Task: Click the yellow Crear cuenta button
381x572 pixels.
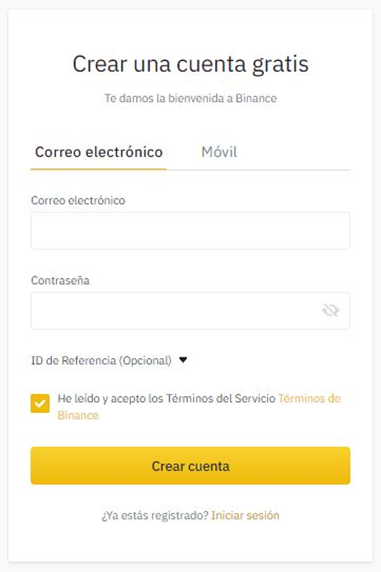Action: [x=190, y=466]
